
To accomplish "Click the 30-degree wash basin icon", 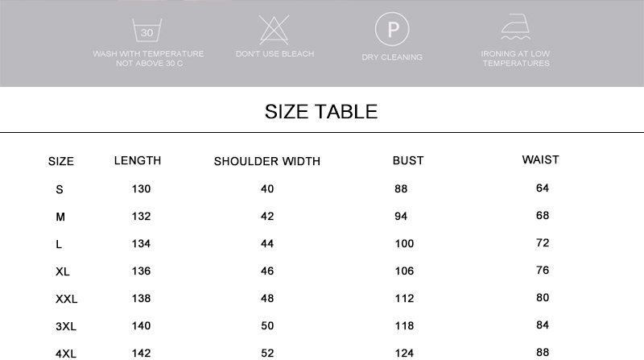I will tap(146, 31).
